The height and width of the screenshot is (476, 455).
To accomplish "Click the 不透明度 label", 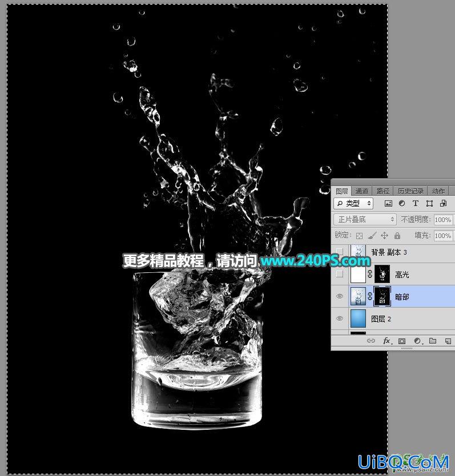I will (416, 219).
